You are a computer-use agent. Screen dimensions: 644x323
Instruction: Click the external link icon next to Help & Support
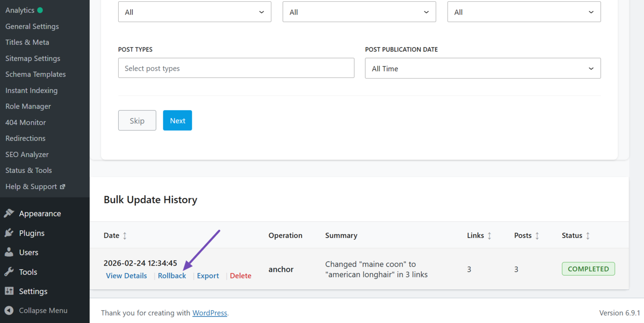pyautogui.click(x=63, y=186)
